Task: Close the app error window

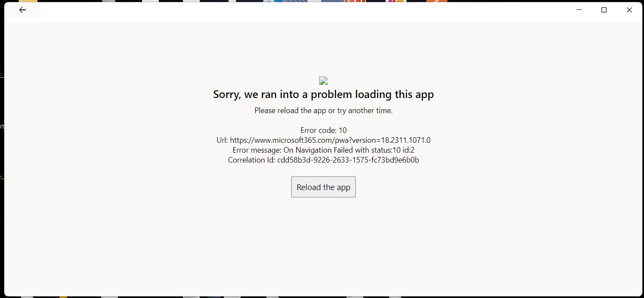Action: click(629, 10)
